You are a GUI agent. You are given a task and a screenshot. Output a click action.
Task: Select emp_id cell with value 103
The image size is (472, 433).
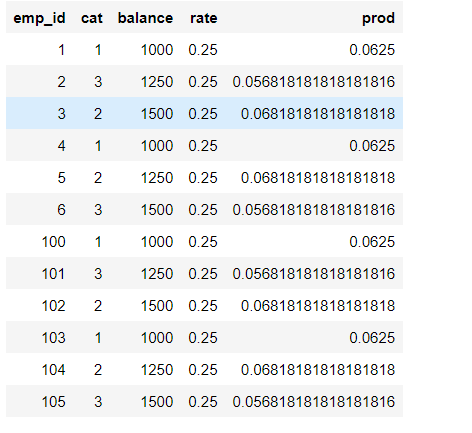coord(53,338)
